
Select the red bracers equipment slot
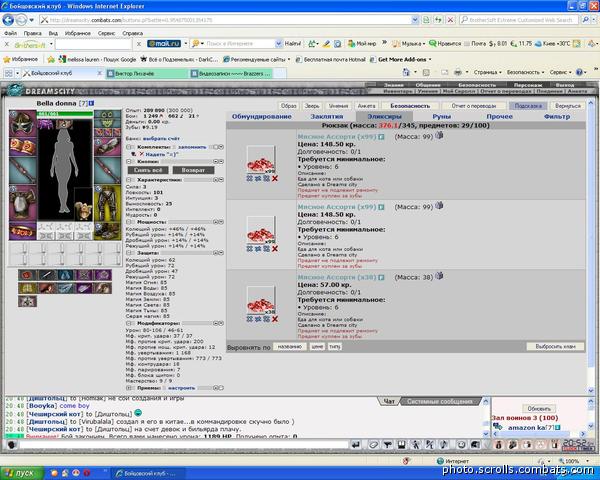click(23, 147)
